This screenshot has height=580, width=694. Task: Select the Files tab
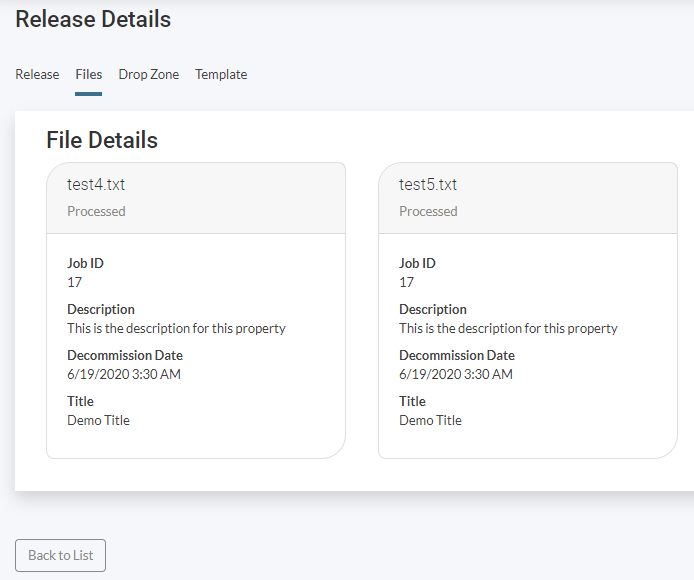click(88, 75)
